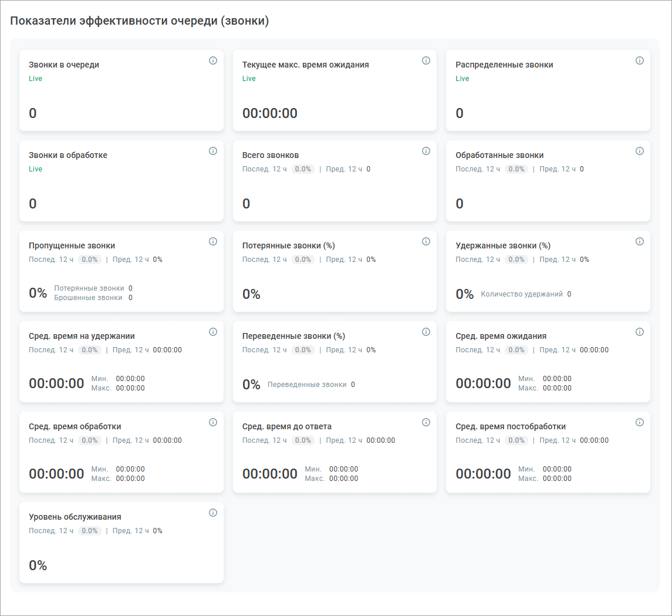
Task: Open info tooltip for Потерянные звонки (%)
Action: coord(426,241)
